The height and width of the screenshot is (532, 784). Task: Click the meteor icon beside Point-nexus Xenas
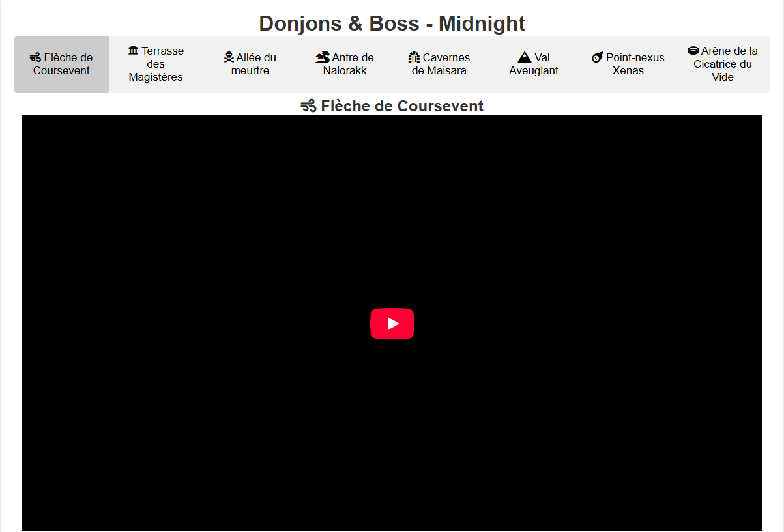click(598, 57)
